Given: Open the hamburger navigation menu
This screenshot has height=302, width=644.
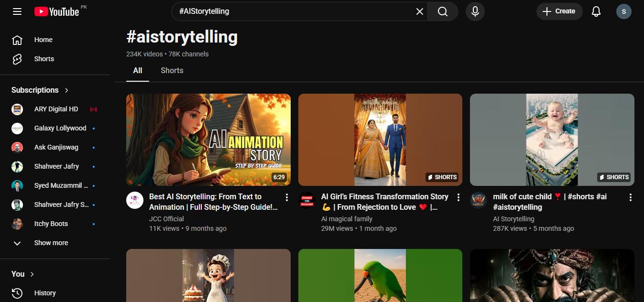Looking at the screenshot, I should (x=17, y=11).
